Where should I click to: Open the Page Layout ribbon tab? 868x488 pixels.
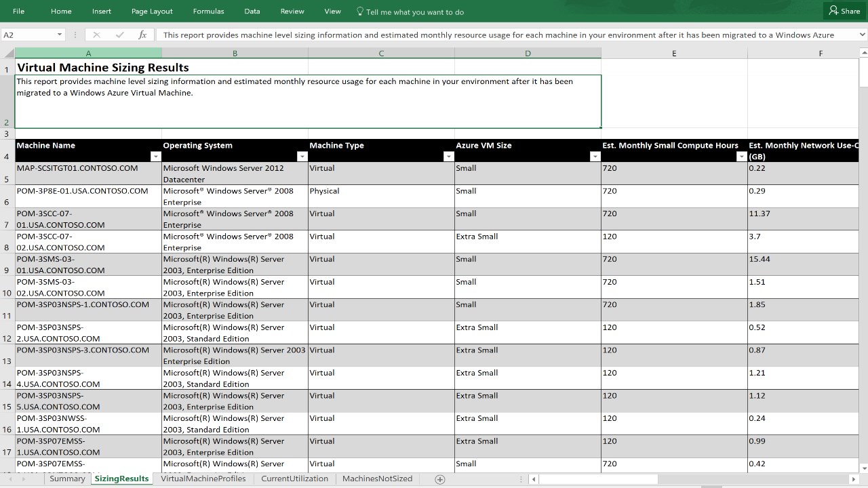152,12
